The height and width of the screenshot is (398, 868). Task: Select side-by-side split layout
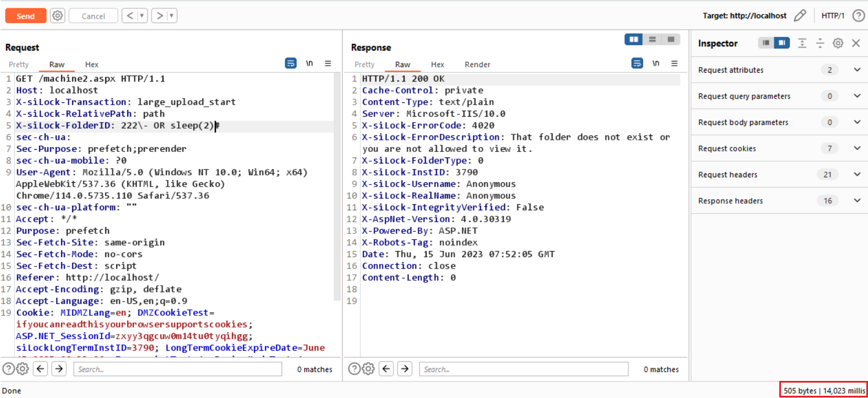pos(634,39)
